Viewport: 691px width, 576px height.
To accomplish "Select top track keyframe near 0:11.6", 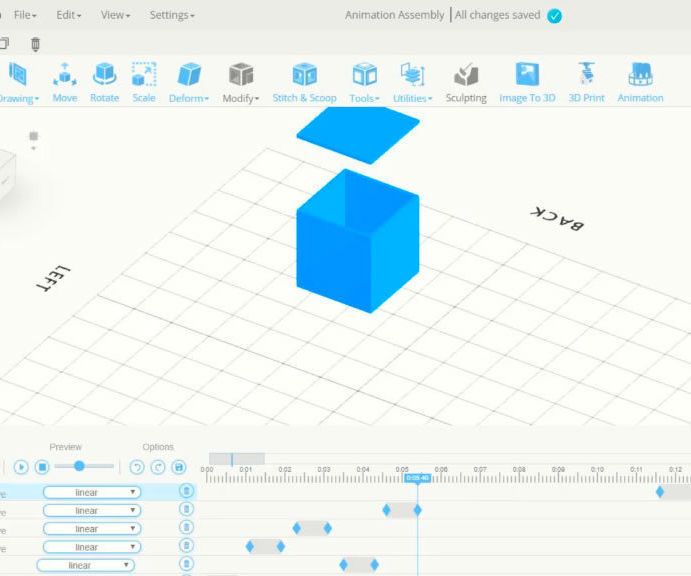I will (660, 492).
